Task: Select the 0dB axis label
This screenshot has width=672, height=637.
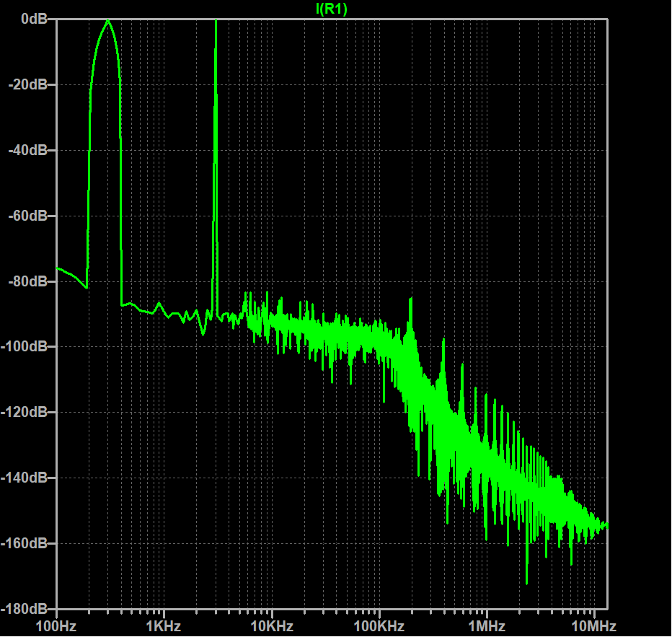Action: [35, 19]
